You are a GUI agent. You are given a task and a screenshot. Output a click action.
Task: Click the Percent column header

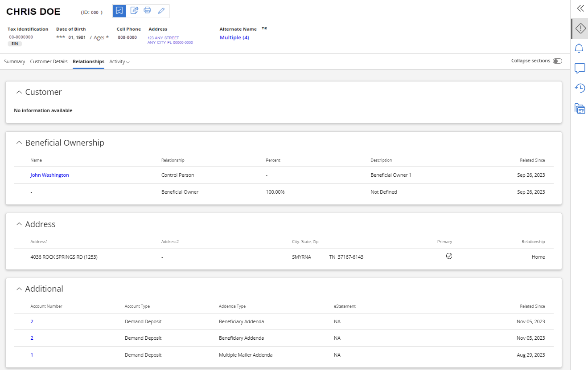click(273, 160)
